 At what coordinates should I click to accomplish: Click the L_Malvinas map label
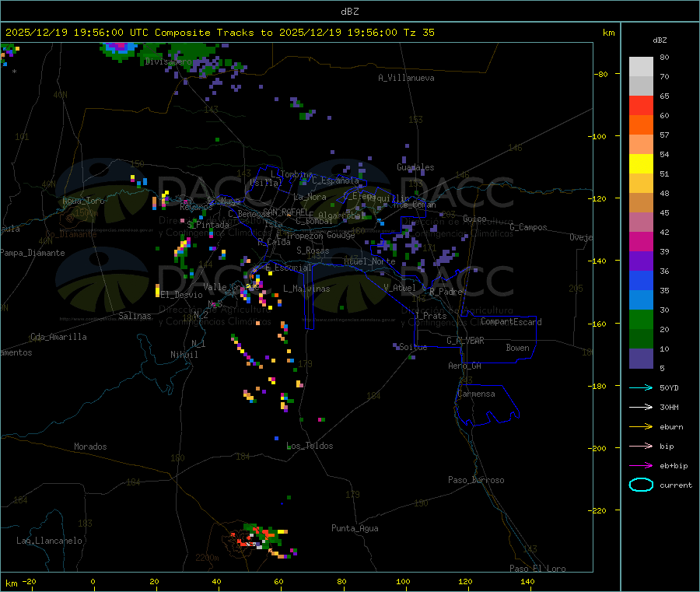click(x=306, y=289)
